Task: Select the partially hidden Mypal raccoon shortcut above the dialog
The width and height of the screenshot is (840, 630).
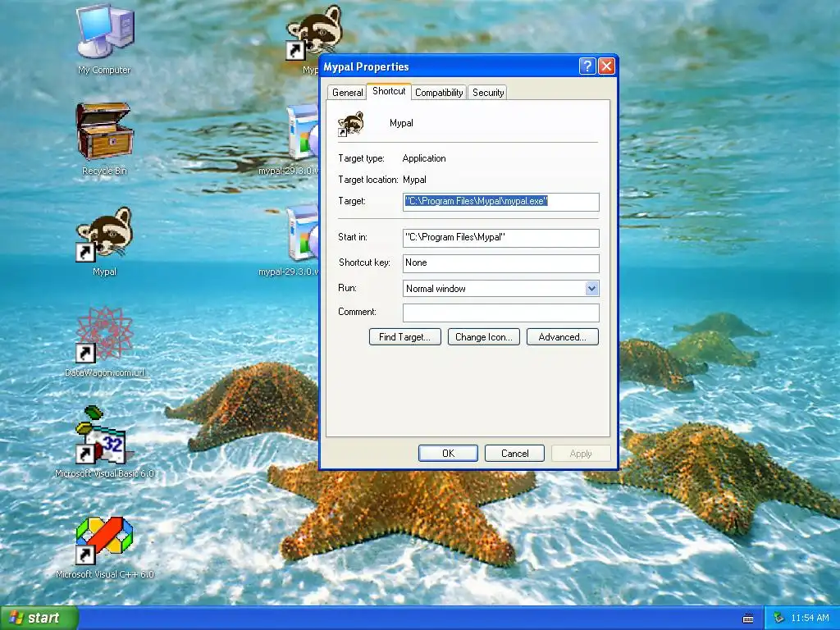Action: [313, 31]
